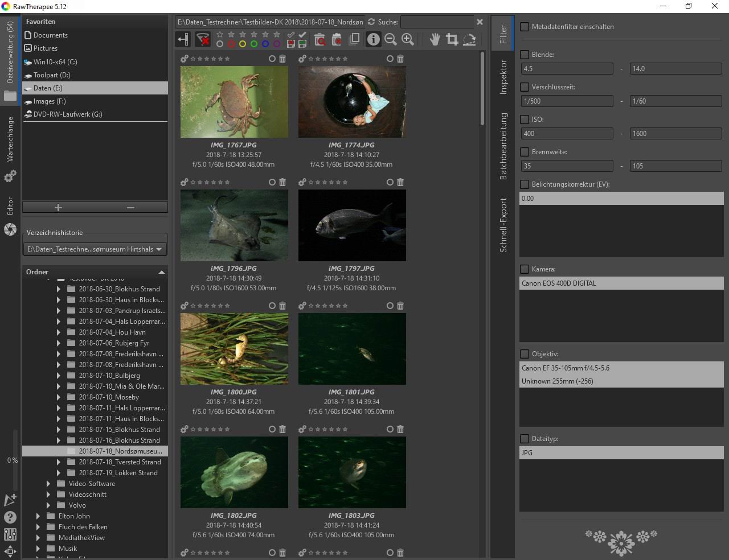Enable the Kamera filter checkbox
Viewport: 729px width, 560px height.
[x=525, y=269]
